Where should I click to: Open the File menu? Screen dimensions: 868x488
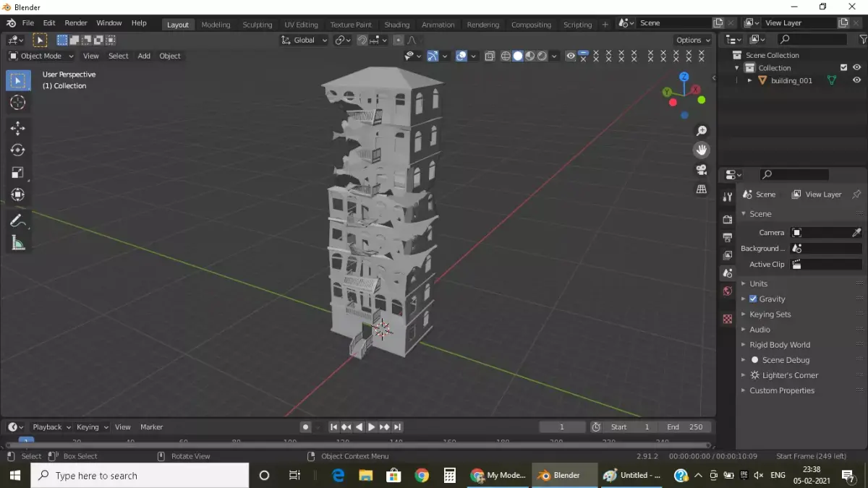28,23
